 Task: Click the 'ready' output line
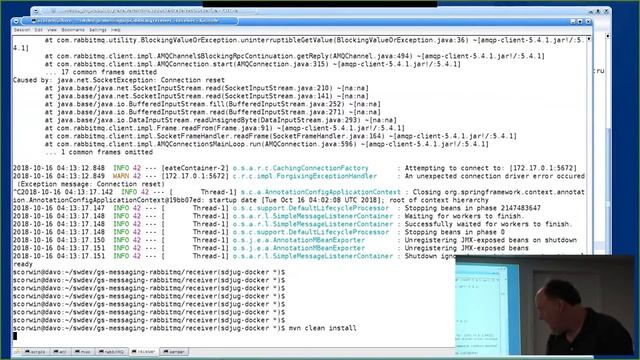pos(23,264)
